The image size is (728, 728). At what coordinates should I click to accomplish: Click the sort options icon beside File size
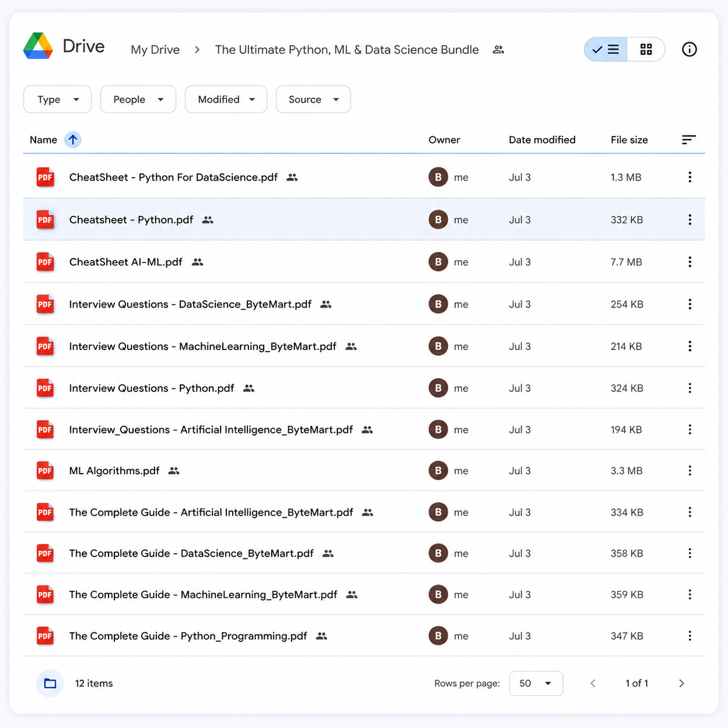coord(689,139)
